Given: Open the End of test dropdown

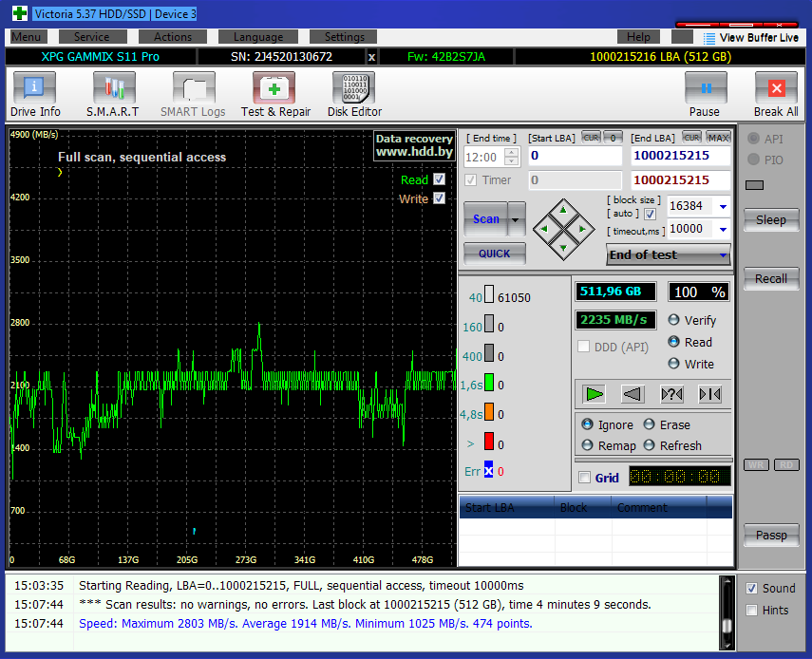Looking at the screenshot, I should [x=724, y=254].
